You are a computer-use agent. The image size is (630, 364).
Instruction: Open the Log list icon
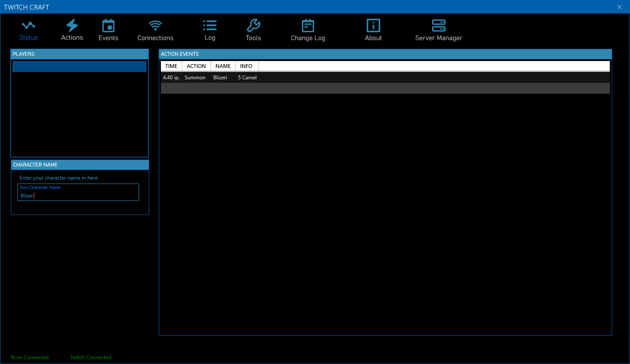point(210,26)
